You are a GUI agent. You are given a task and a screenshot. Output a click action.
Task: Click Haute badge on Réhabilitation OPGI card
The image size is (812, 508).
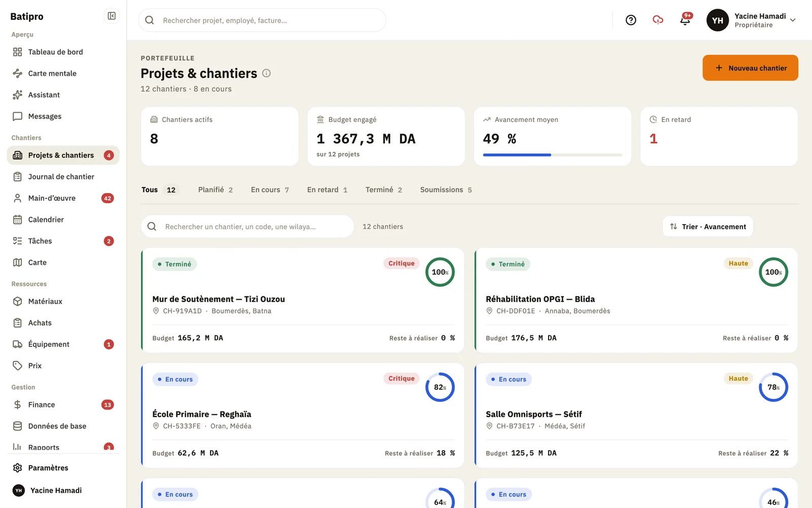click(738, 264)
